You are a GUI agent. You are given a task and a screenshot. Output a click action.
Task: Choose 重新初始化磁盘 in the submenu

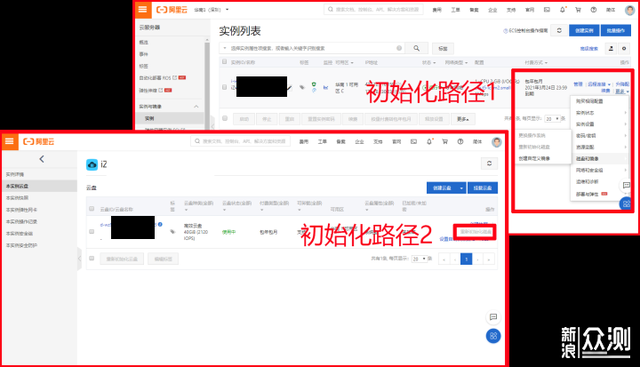point(534,147)
